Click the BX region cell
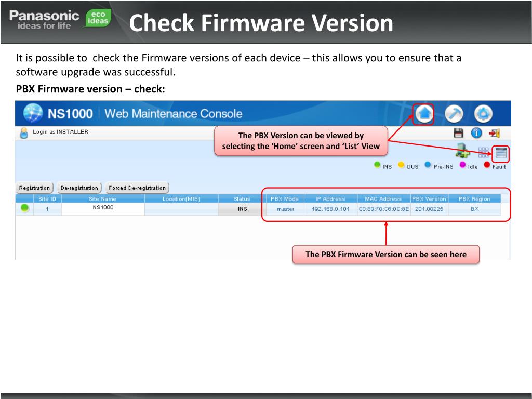 click(x=475, y=209)
